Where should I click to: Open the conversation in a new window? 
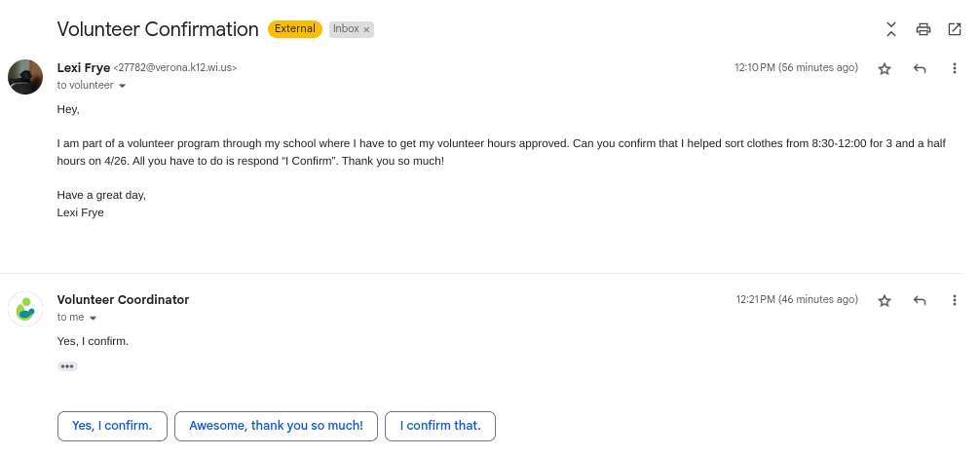point(954,29)
